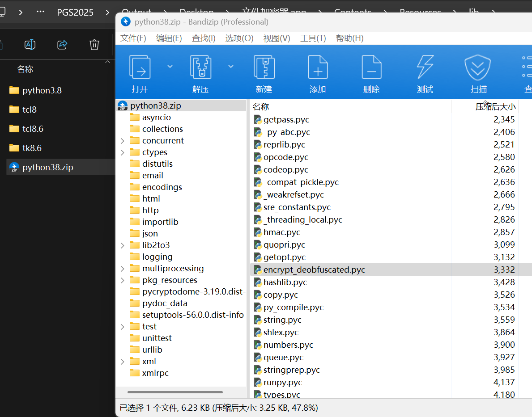532x417 pixels.
Task: Click the New archive (新建) icon
Action: (264, 68)
